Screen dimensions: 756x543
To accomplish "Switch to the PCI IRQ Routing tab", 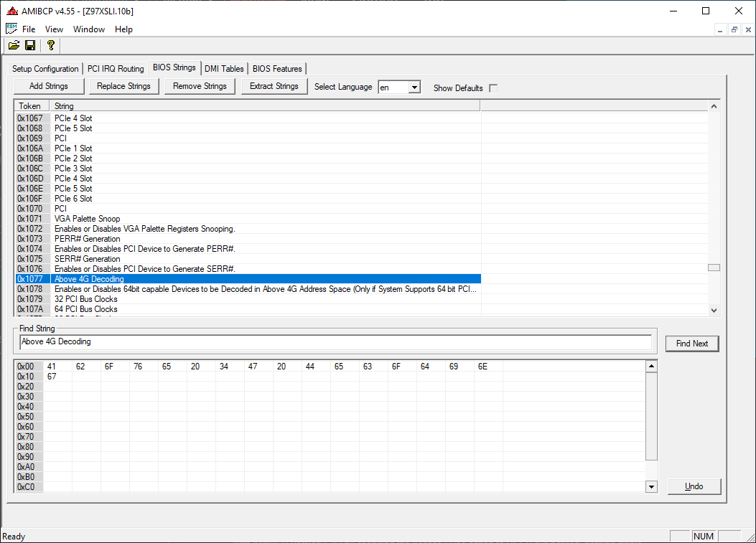I will click(x=116, y=69).
